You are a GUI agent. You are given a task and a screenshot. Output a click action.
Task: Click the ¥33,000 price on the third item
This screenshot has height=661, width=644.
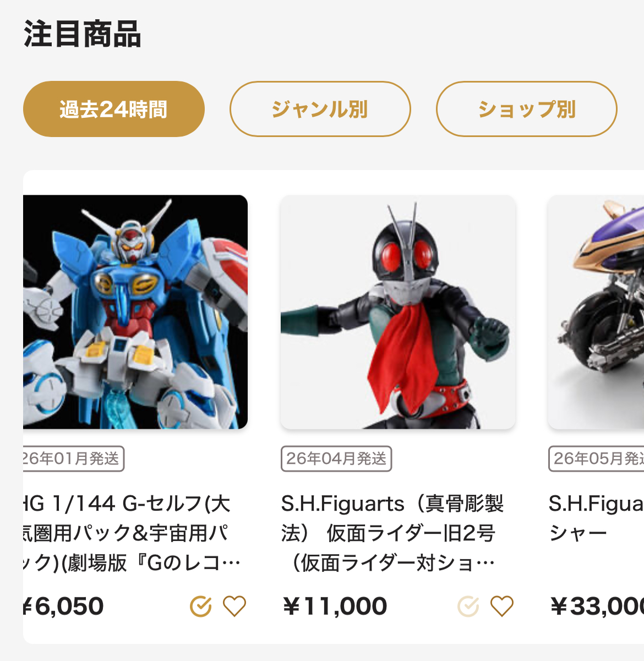click(x=597, y=607)
